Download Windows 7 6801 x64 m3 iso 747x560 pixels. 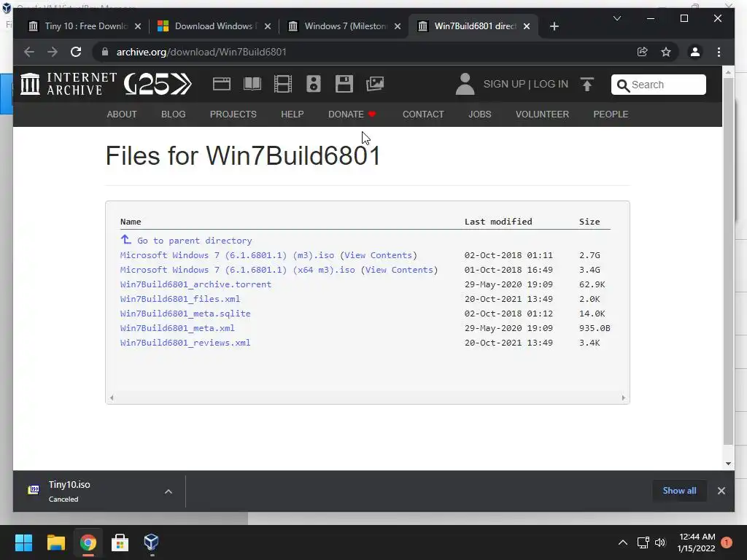click(x=237, y=270)
